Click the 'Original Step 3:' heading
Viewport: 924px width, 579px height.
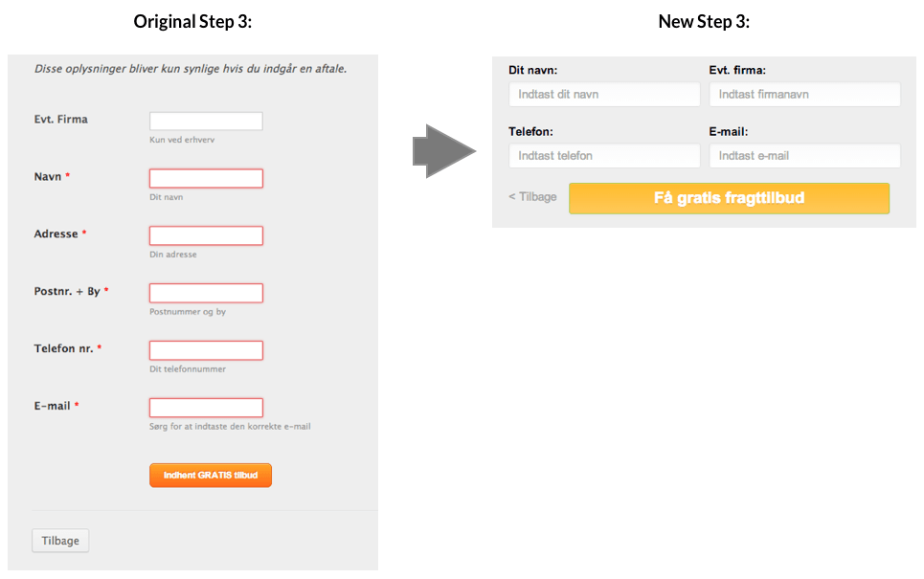(192, 21)
